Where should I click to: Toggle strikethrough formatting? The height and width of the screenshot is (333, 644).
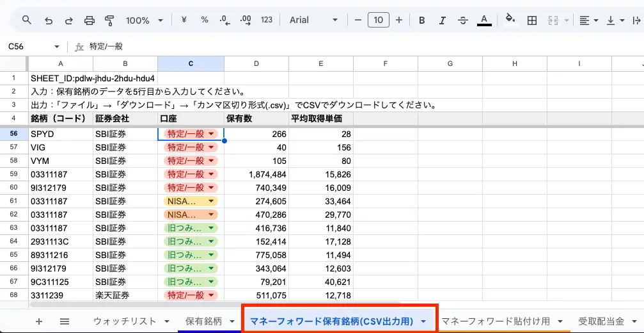(x=463, y=20)
